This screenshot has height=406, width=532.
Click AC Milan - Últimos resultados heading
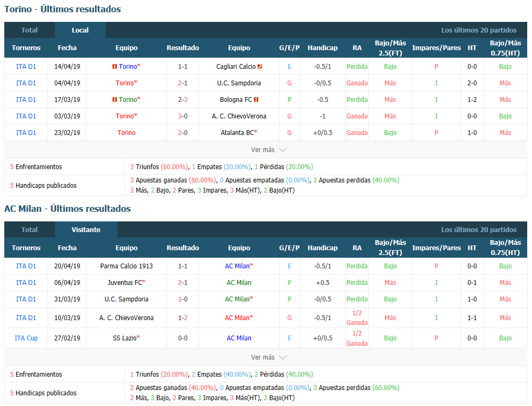pyautogui.click(x=68, y=209)
